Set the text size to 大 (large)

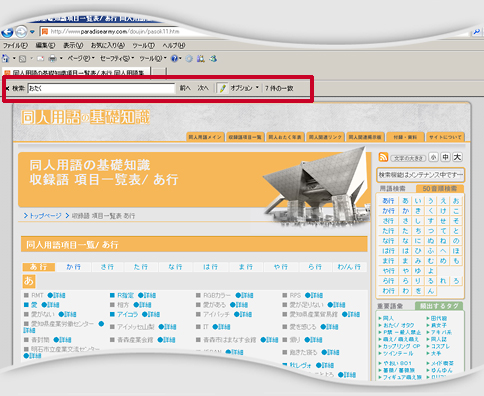click(457, 157)
